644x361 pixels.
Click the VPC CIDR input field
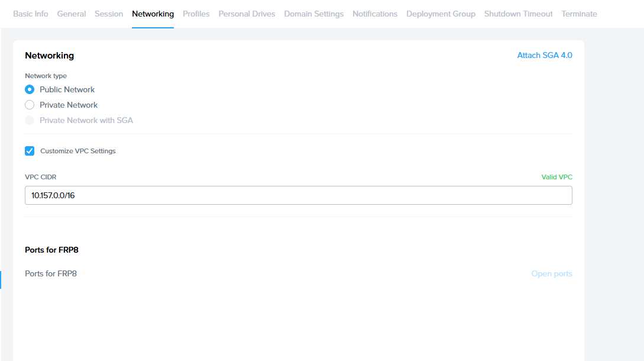(298, 195)
